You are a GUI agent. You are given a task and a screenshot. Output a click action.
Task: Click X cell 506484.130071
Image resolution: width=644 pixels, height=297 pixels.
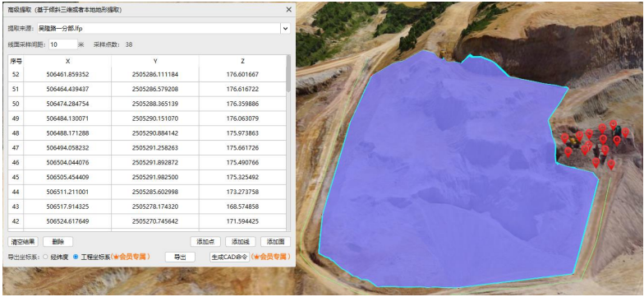(x=67, y=118)
